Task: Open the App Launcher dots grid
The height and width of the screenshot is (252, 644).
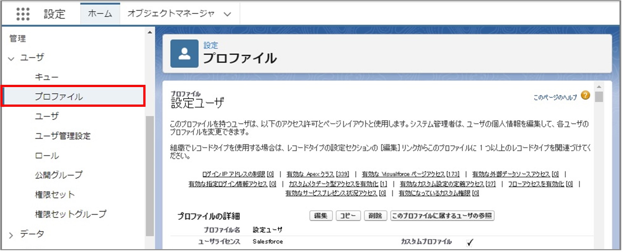Action: [x=23, y=14]
